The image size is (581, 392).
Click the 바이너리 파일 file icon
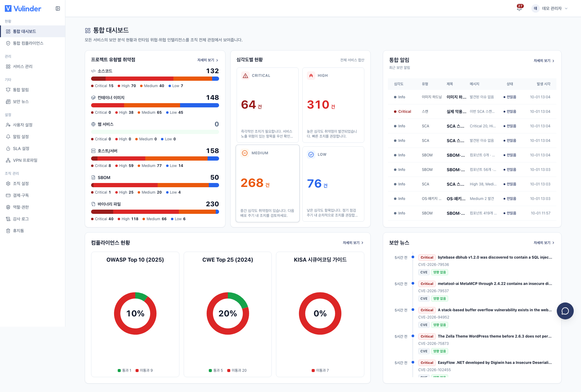click(x=93, y=204)
